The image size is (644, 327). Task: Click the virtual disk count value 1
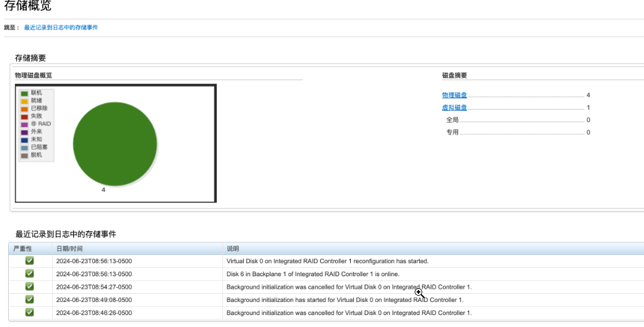(588, 107)
